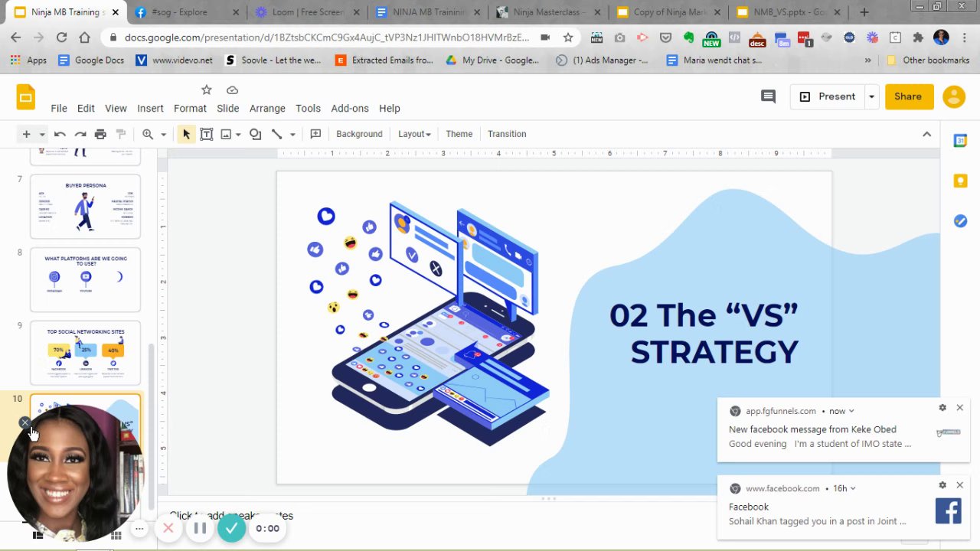Open the Add-ons menu
This screenshot has height=551, width=980.
pyautogui.click(x=349, y=108)
